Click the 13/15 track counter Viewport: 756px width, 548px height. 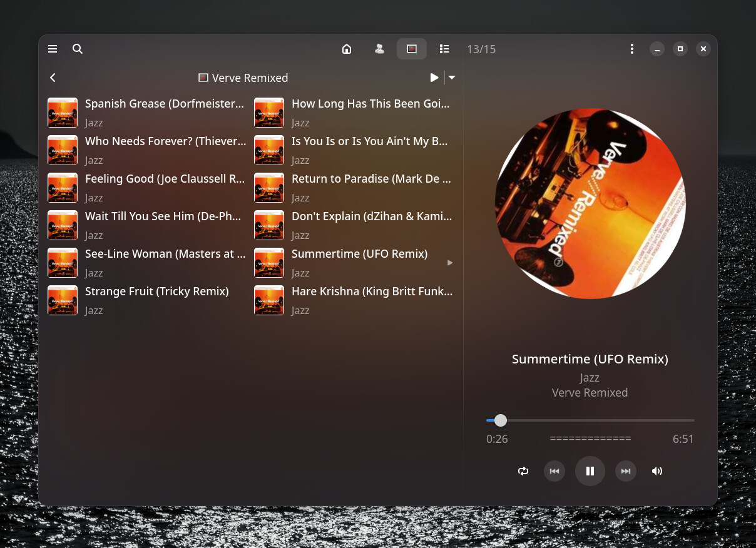481,49
